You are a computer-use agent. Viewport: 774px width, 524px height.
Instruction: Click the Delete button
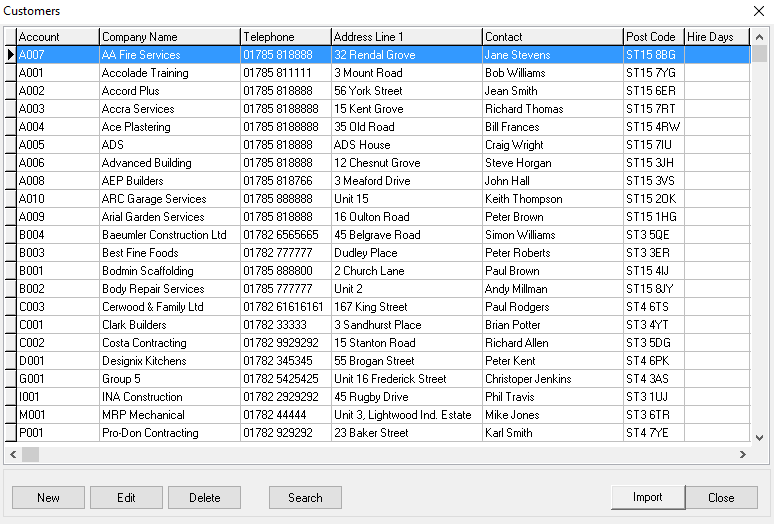click(x=204, y=497)
